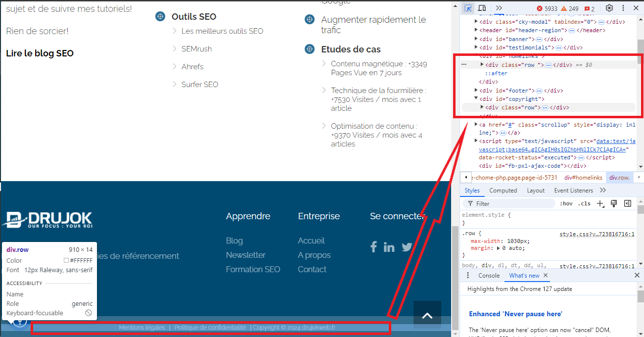Show more style pane tabs
644x337 pixels.
(602, 191)
